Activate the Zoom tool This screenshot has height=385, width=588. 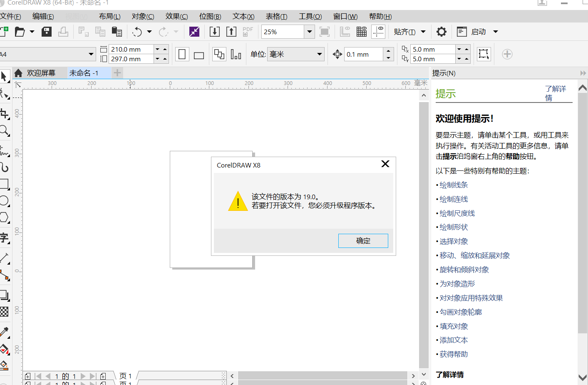[5, 131]
